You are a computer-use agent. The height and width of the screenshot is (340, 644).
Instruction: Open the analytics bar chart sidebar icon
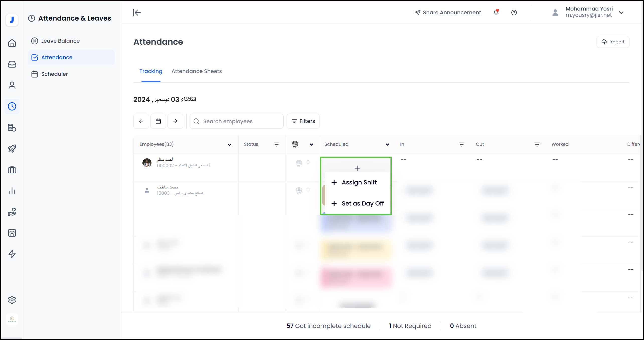click(12, 191)
